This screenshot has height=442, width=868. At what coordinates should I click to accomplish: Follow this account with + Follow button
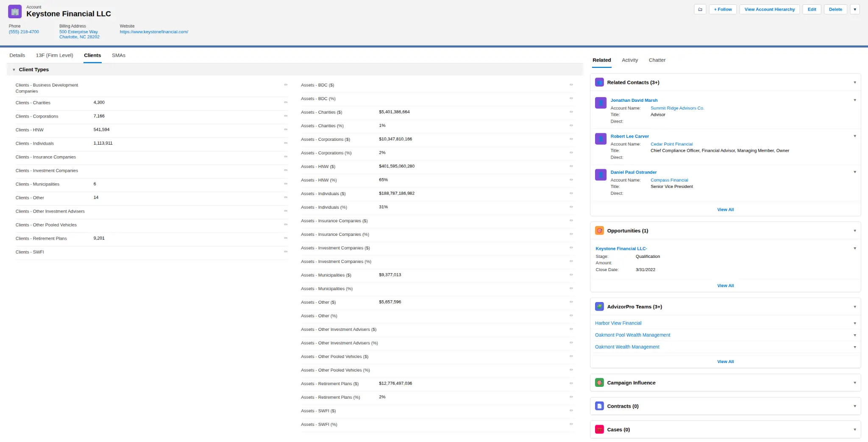pyautogui.click(x=723, y=9)
